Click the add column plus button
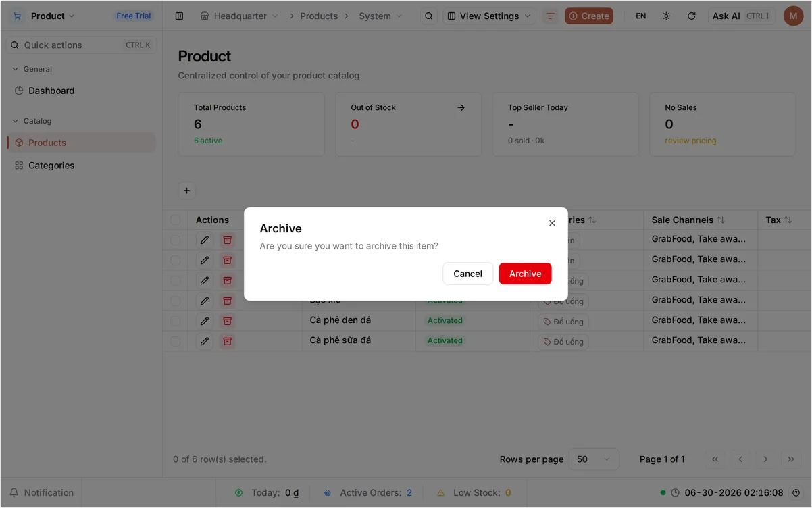Screen dimensions: 812x508 (187, 190)
